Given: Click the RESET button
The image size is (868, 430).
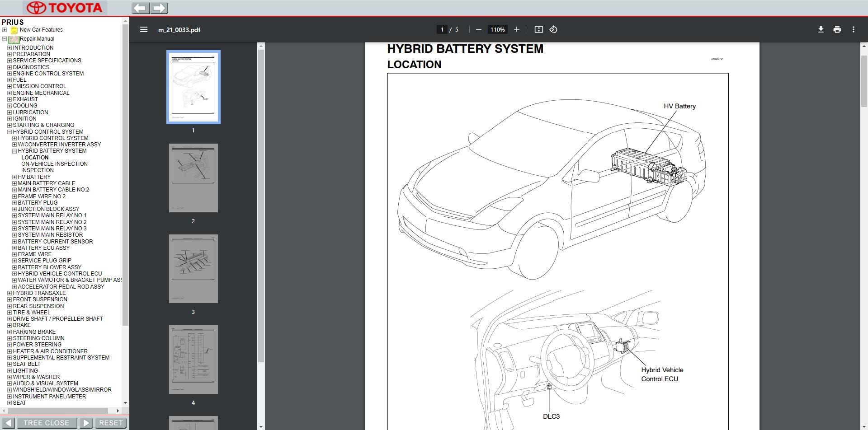Looking at the screenshot, I should tap(111, 423).
